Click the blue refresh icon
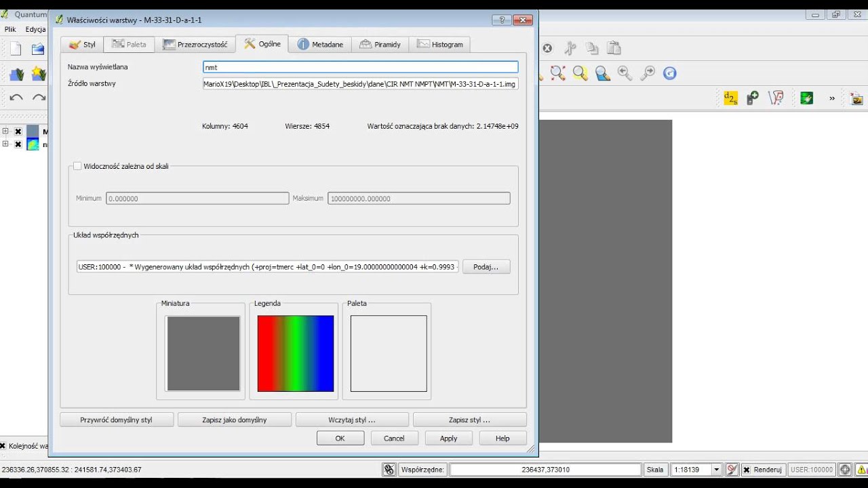This screenshot has width=868, height=488. [x=669, y=73]
